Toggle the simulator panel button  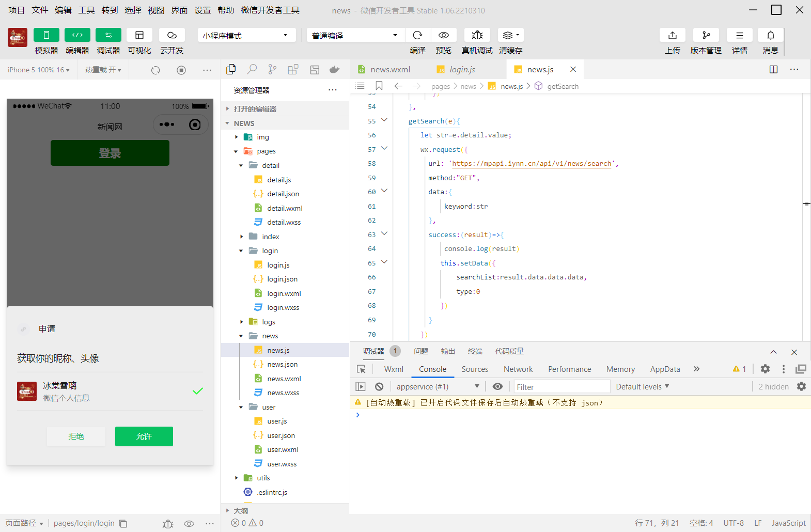(46, 35)
